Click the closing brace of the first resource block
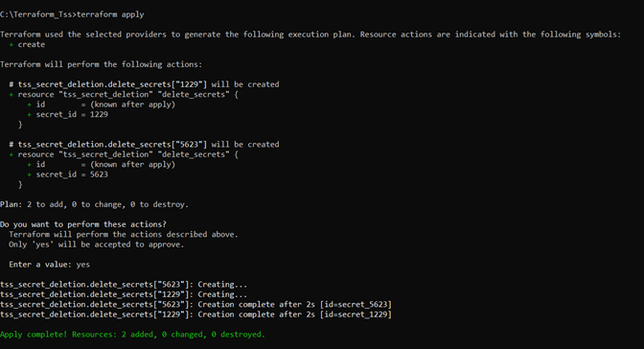This screenshot has height=349, width=644. 20,125
